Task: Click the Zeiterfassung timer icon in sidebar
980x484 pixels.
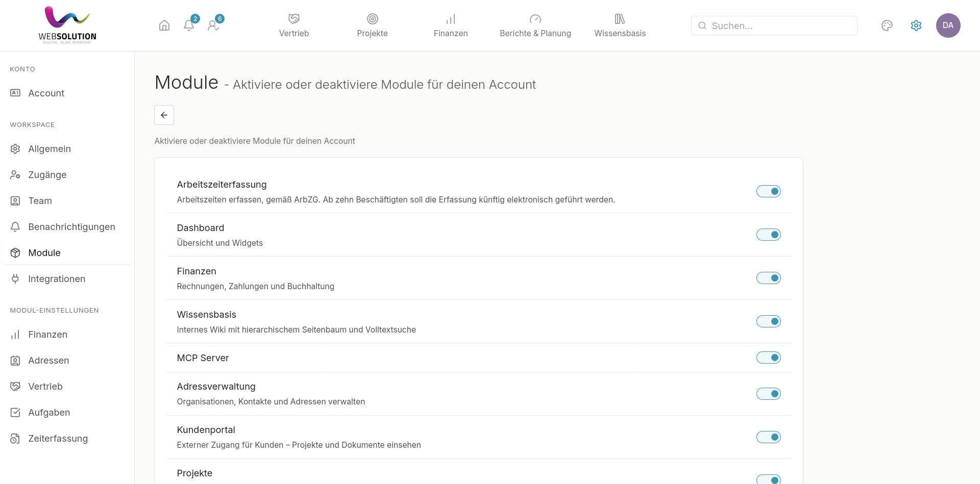Action: 15,439
